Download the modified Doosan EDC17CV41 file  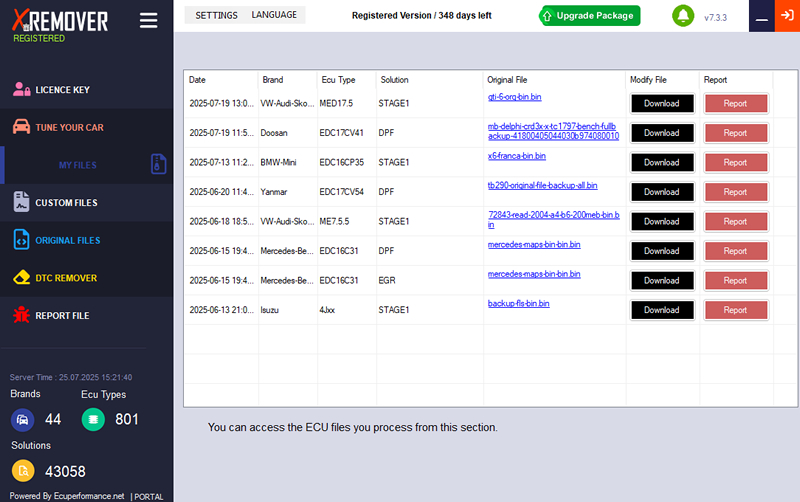point(662,133)
